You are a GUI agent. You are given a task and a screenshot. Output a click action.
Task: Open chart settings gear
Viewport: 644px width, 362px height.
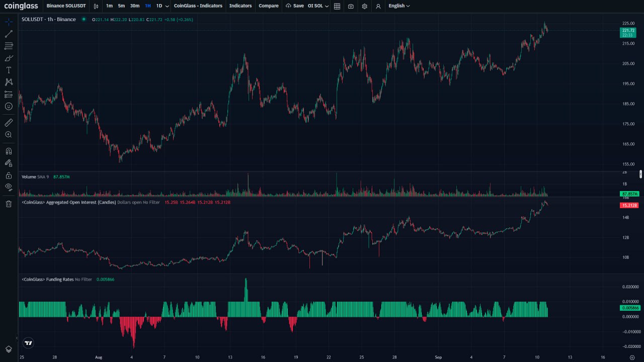point(364,6)
